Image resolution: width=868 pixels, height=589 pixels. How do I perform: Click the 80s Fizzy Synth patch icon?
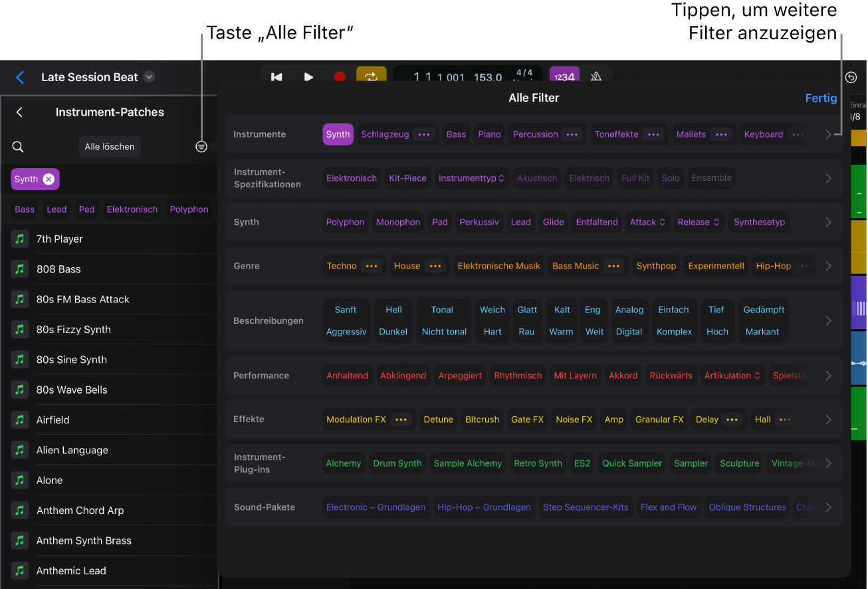tap(20, 329)
